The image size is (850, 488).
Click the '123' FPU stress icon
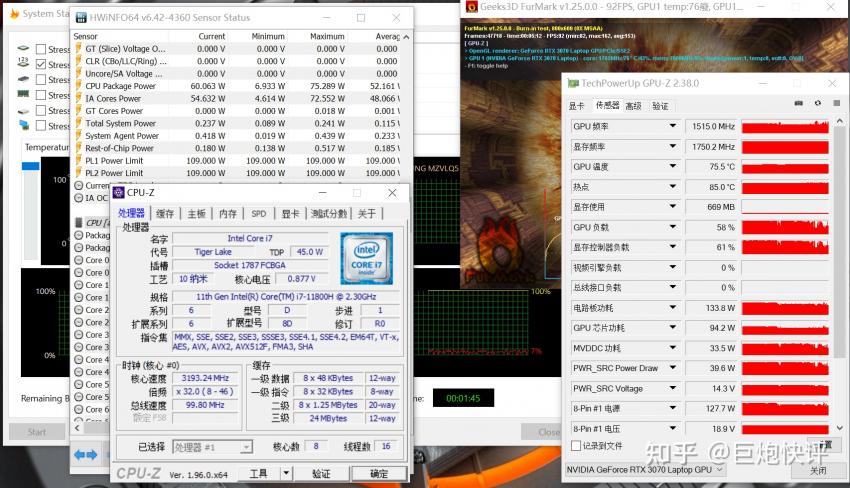click(x=23, y=62)
